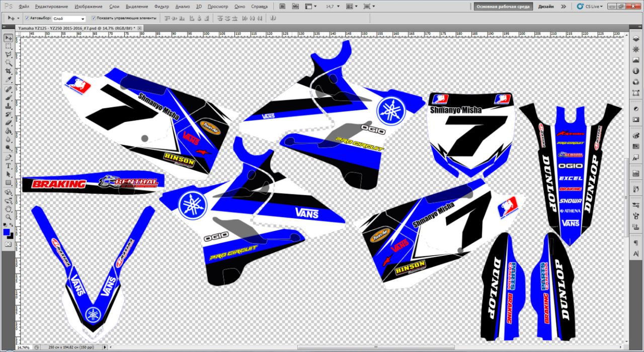The image size is (644, 352).
Task: Show more workspaces via double chevron
Action: point(563,7)
